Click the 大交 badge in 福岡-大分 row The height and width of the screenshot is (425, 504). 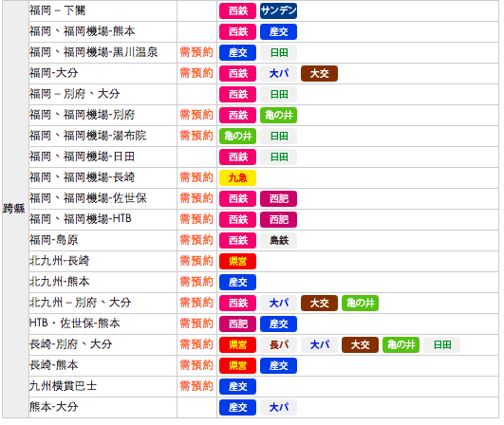click(319, 74)
